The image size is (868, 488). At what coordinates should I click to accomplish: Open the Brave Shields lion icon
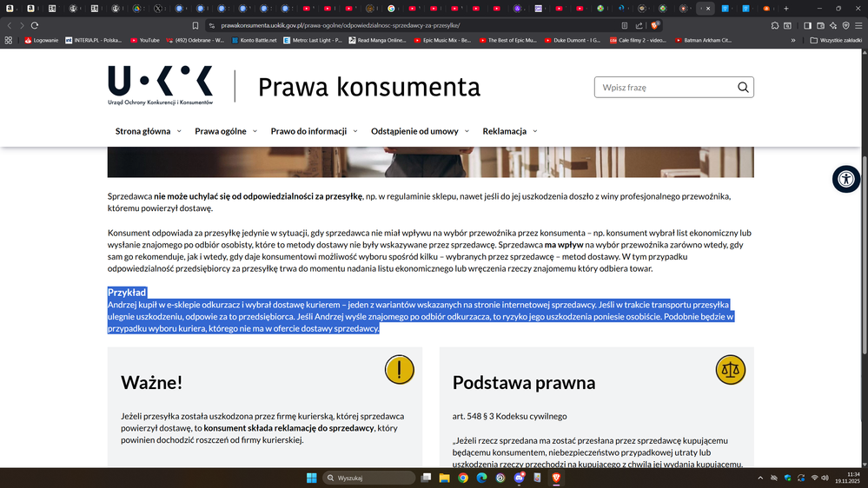click(654, 25)
